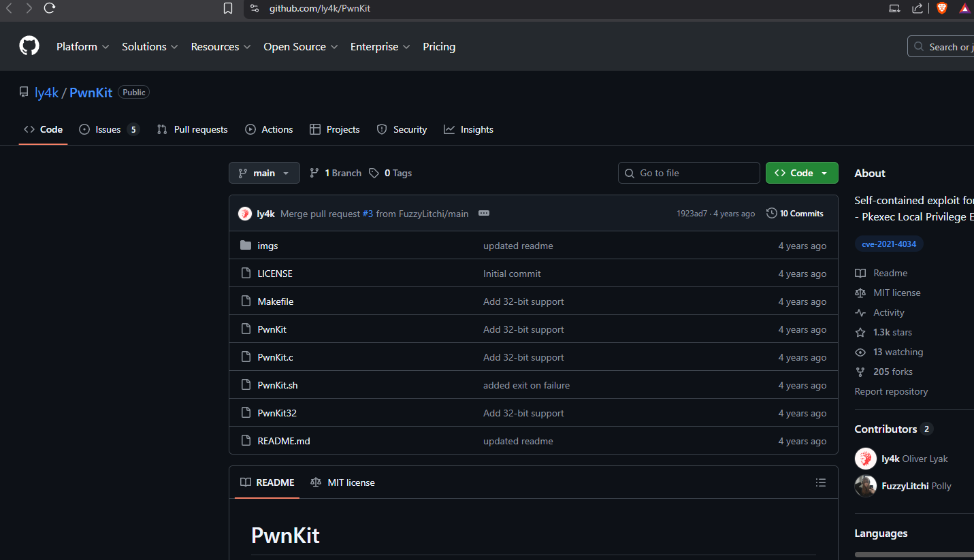Open the 10 Commits history link
The width and height of the screenshot is (974, 560).
(794, 214)
